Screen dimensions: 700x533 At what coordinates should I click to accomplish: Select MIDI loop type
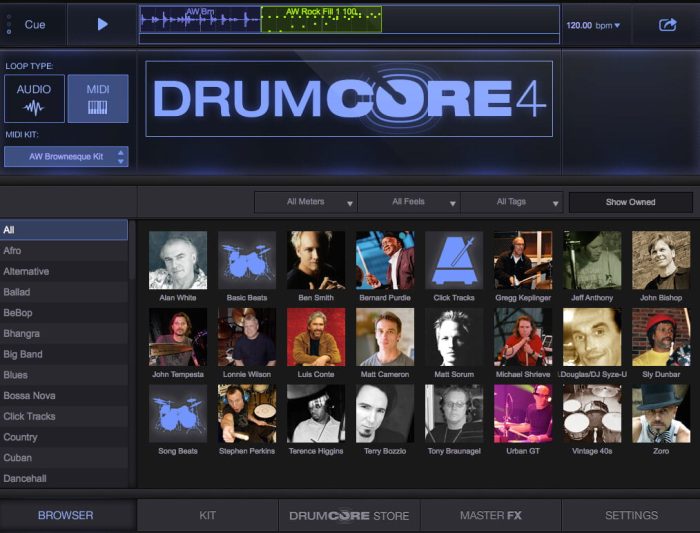point(98,99)
